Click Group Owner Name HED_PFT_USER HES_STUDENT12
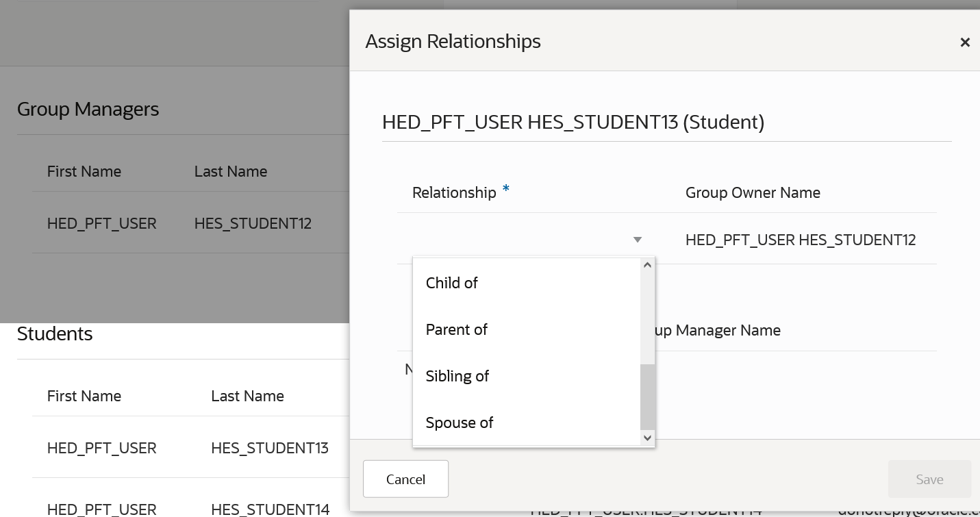 (800, 240)
